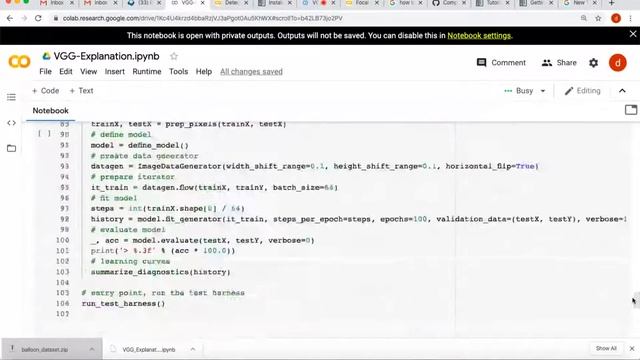
Task: Close the private outputs banner
Action: pyautogui.click(x=633, y=34)
